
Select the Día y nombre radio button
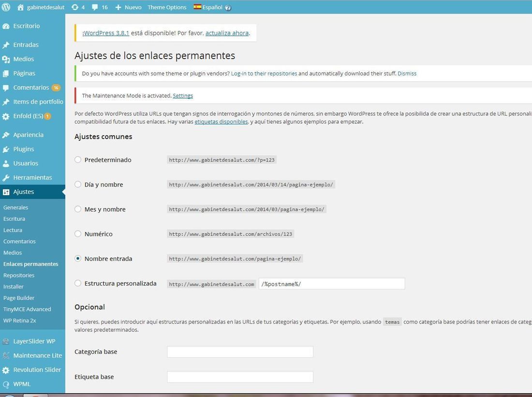78,184
